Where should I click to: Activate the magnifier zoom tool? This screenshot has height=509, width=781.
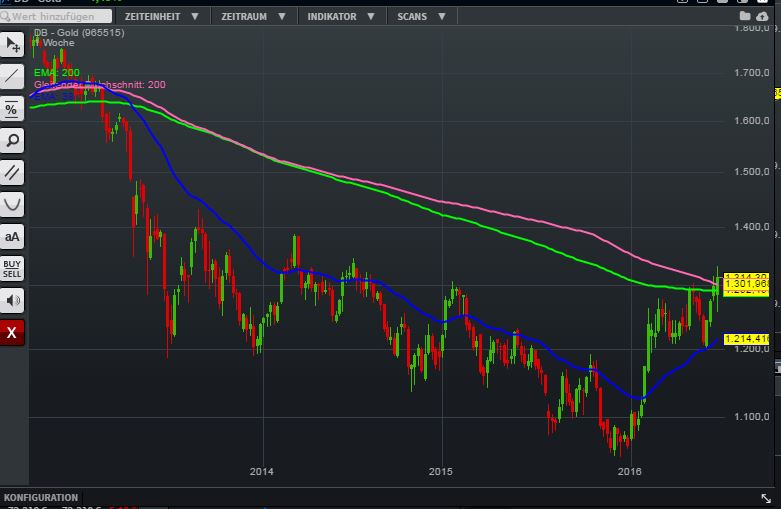tap(12, 140)
